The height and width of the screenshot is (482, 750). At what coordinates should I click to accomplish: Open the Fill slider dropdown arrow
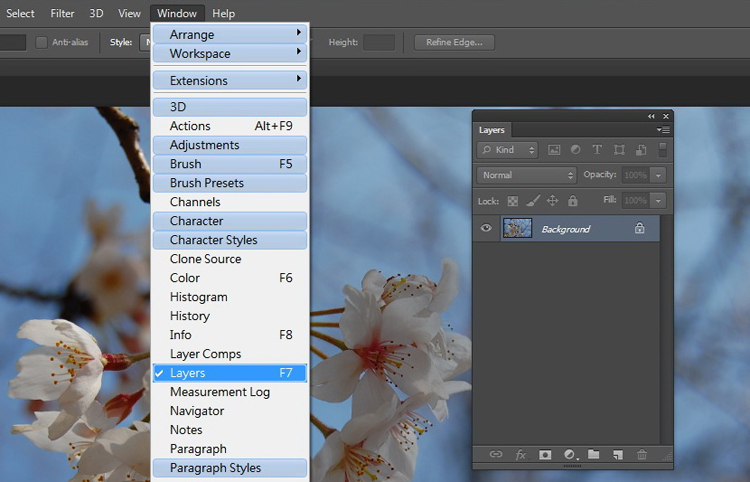658,201
